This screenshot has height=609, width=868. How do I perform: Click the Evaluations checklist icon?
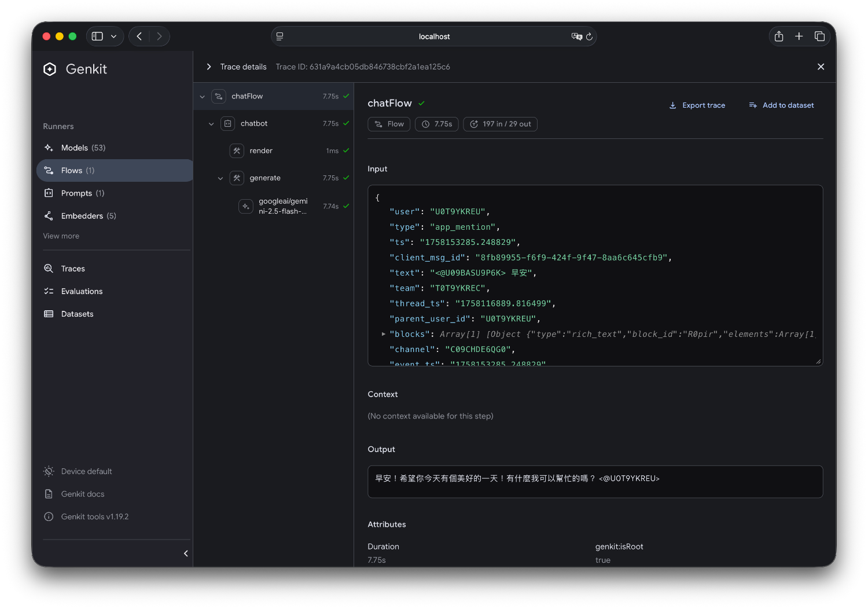point(49,291)
